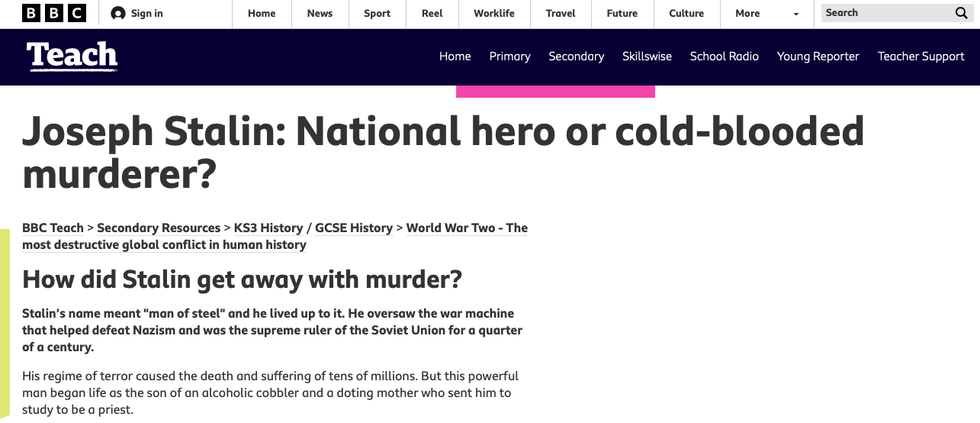Open World War Two breadcrumb link
This screenshot has width=980, height=423.
coord(275,236)
